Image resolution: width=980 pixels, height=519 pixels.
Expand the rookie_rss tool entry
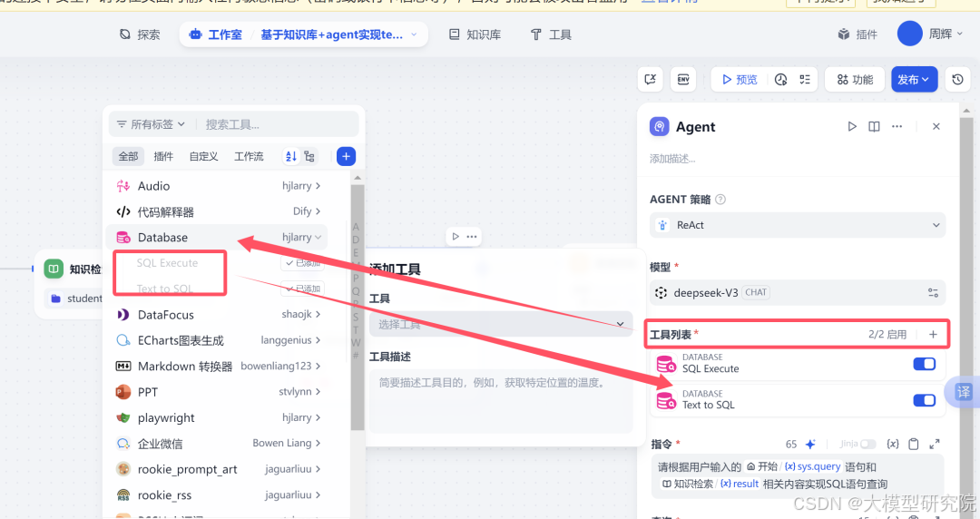click(x=218, y=495)
